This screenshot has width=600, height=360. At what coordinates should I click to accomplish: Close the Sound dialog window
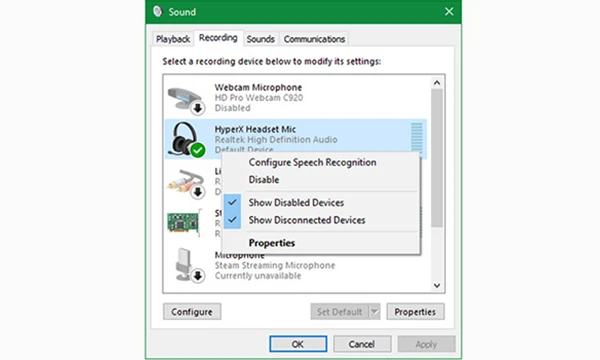click(449, 11)
